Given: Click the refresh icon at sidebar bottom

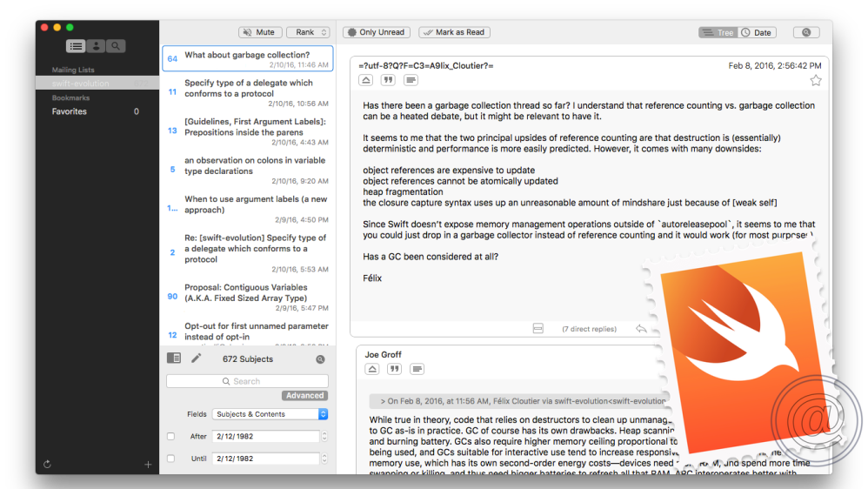Looking at the screenshot, I should [x=46, y=465].
